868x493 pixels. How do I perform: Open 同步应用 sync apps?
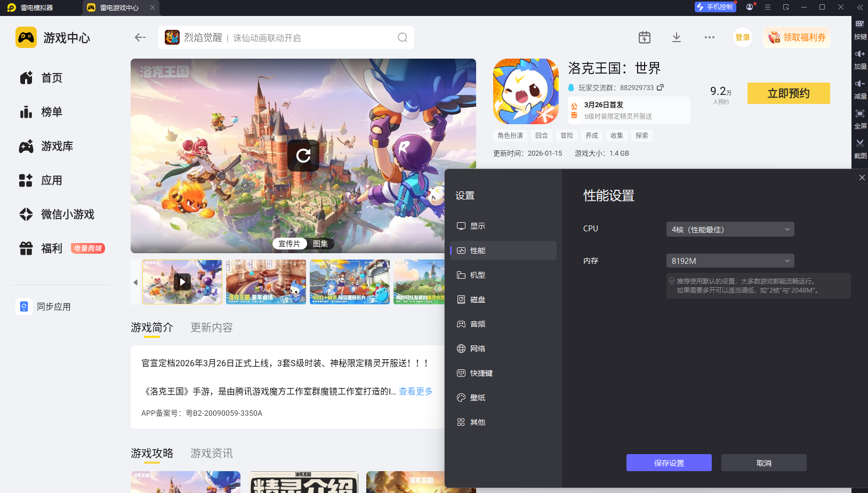(x=44, y=306)
